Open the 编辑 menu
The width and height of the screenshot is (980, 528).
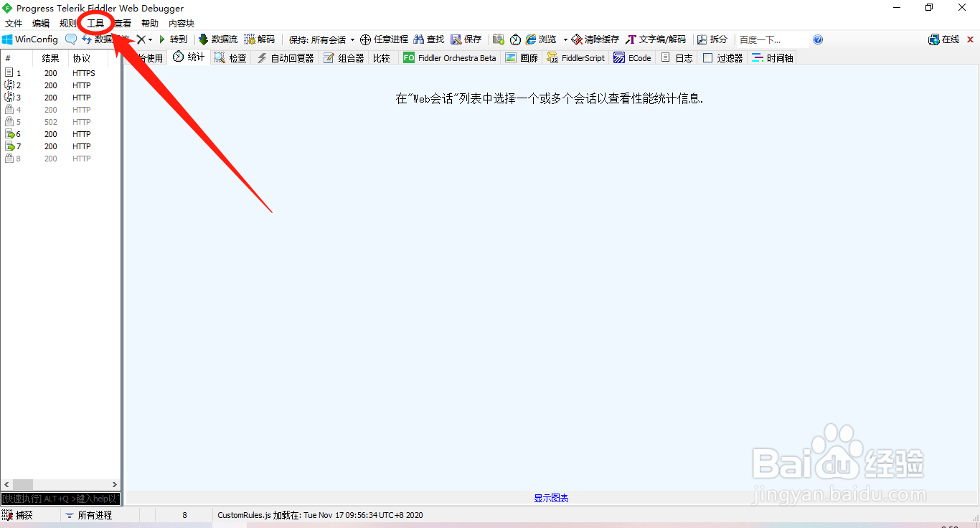pyautogui.click(x=41, y=24)
